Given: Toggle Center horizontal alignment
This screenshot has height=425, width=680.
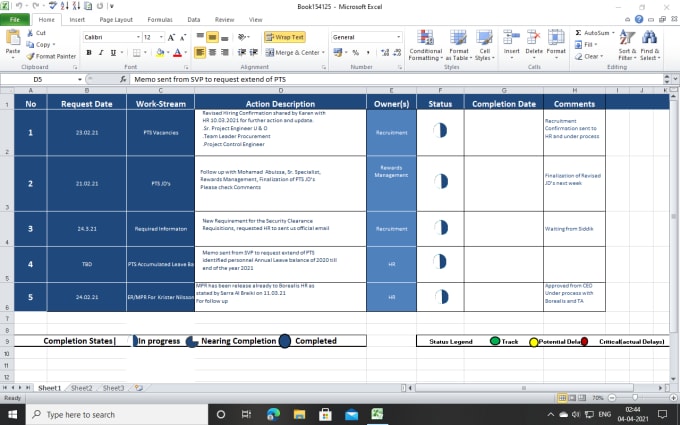Looking at the screenshot, I should (x=212, y=52).
